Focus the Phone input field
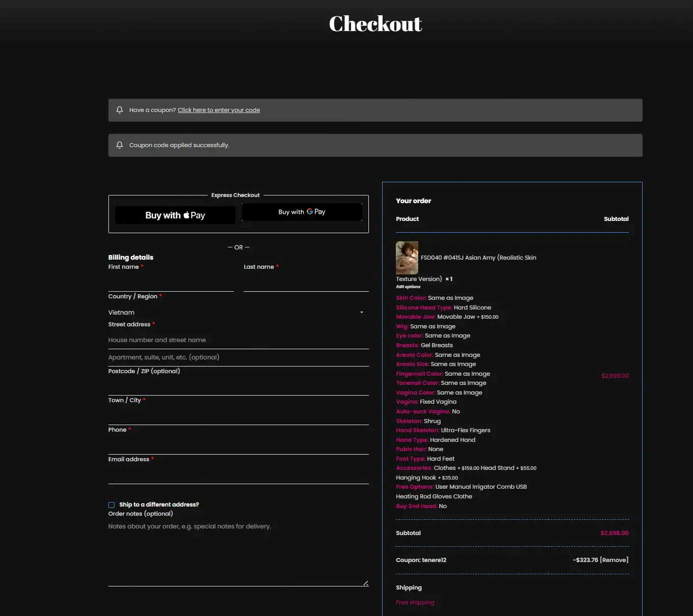Screen dimensions: 693x616 pos(239,445)
